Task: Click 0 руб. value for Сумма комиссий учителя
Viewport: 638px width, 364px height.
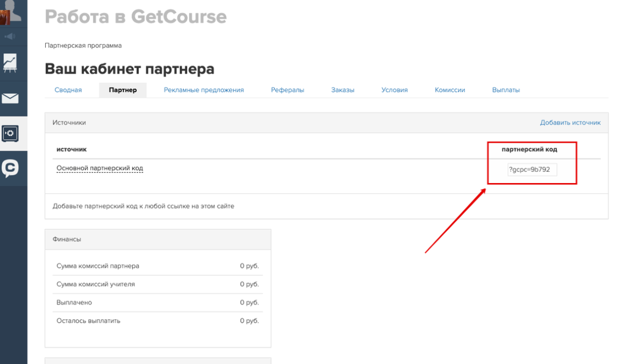Action: 249,284
